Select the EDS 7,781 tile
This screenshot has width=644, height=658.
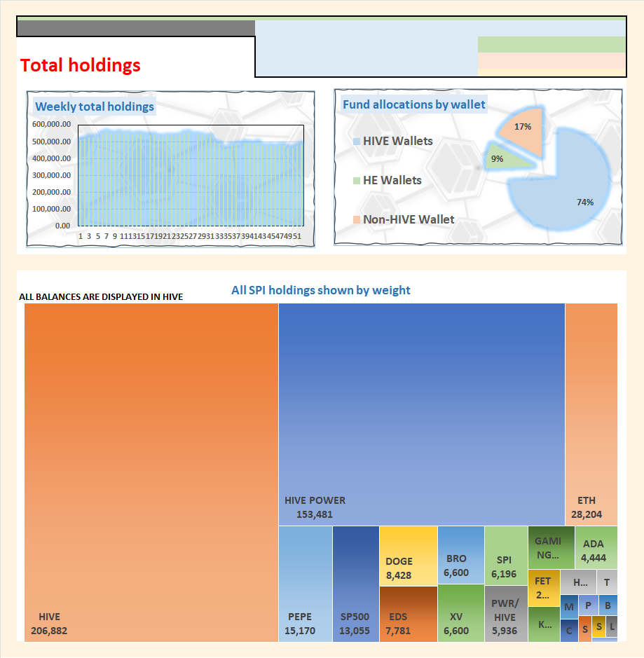pyautogui.click(x=409, y=614)
